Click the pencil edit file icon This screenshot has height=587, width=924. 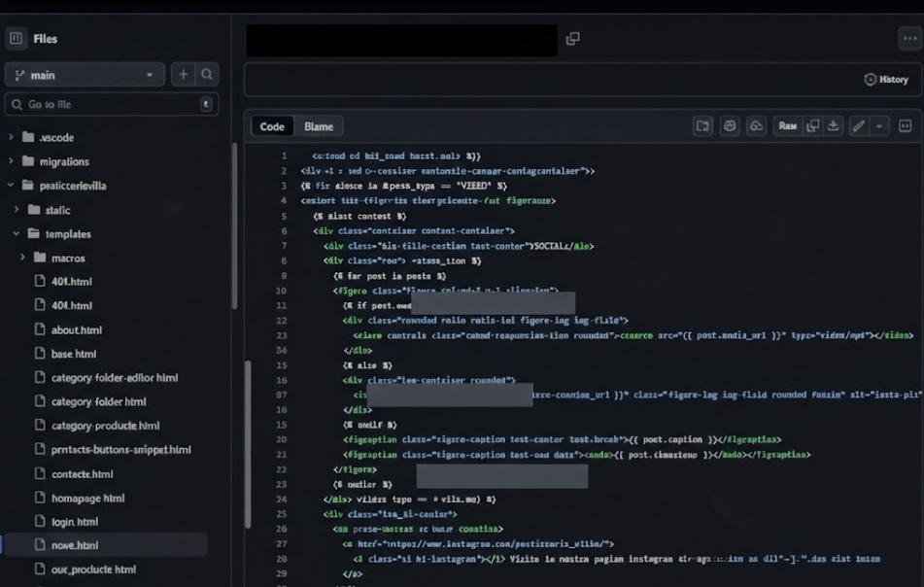point(858,126)
